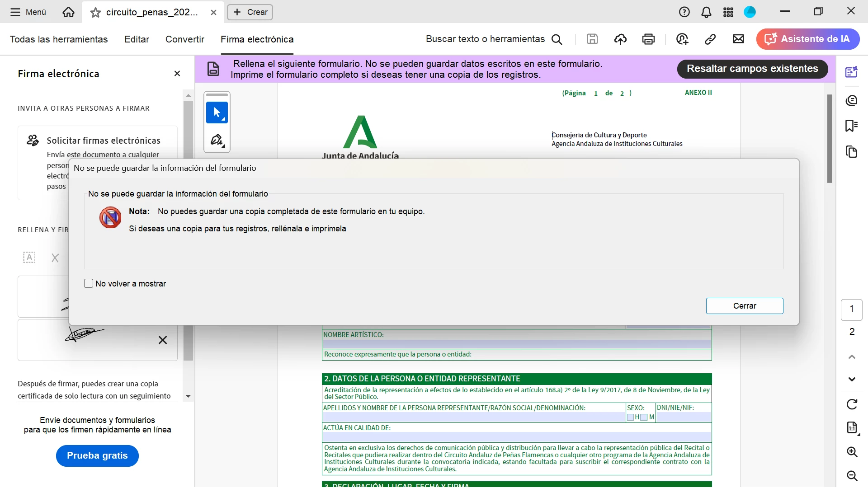Open the bookmarks panel icon
Viewport: 868px width, 488px height.
851,126
